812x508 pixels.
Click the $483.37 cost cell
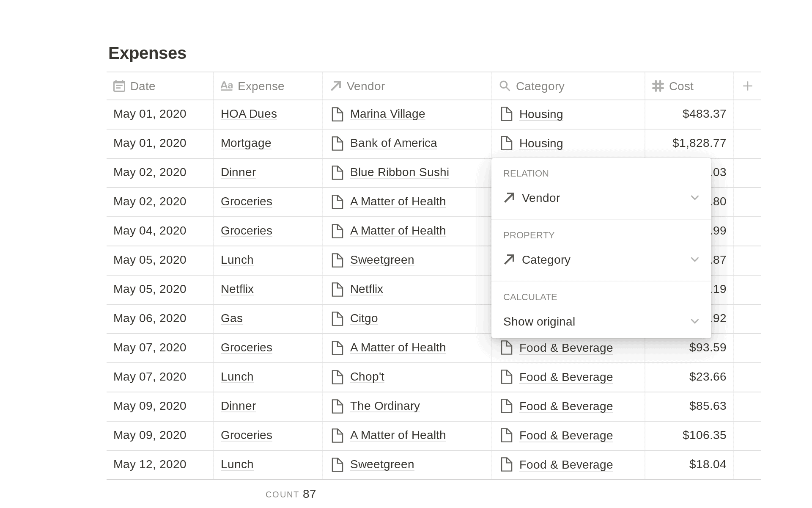click(704, 114)
